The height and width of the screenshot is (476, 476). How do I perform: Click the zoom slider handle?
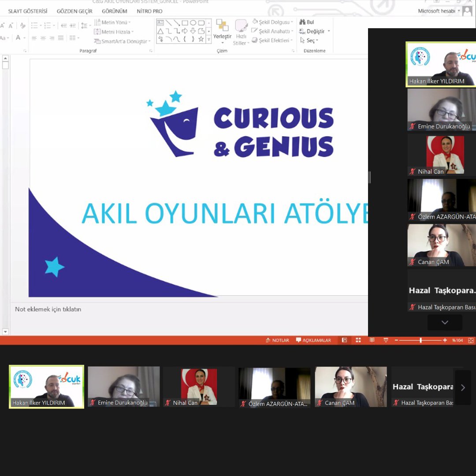(x=421, y=340)
